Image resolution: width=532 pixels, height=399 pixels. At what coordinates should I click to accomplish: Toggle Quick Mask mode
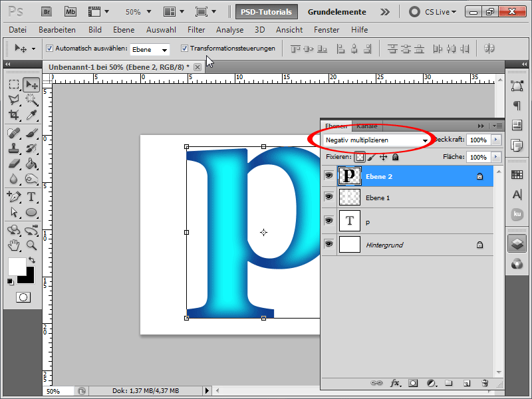pyautogui.click(x=23, y=297)
